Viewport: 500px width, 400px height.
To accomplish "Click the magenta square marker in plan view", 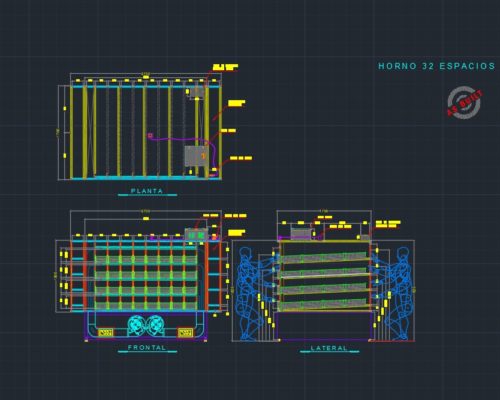I will tap(150, 135).
